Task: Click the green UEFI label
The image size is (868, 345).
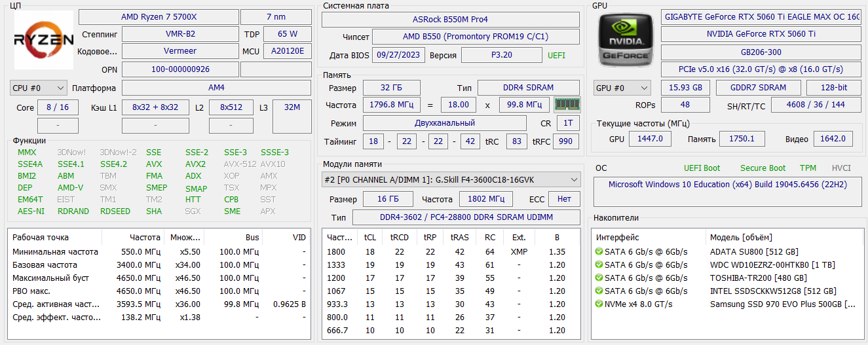Action: (x=556, y=56)
